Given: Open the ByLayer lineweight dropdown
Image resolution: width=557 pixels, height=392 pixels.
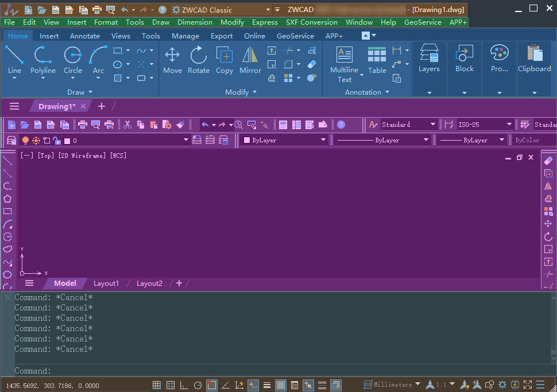Looking at the screenshot, I should pos(472,140).
